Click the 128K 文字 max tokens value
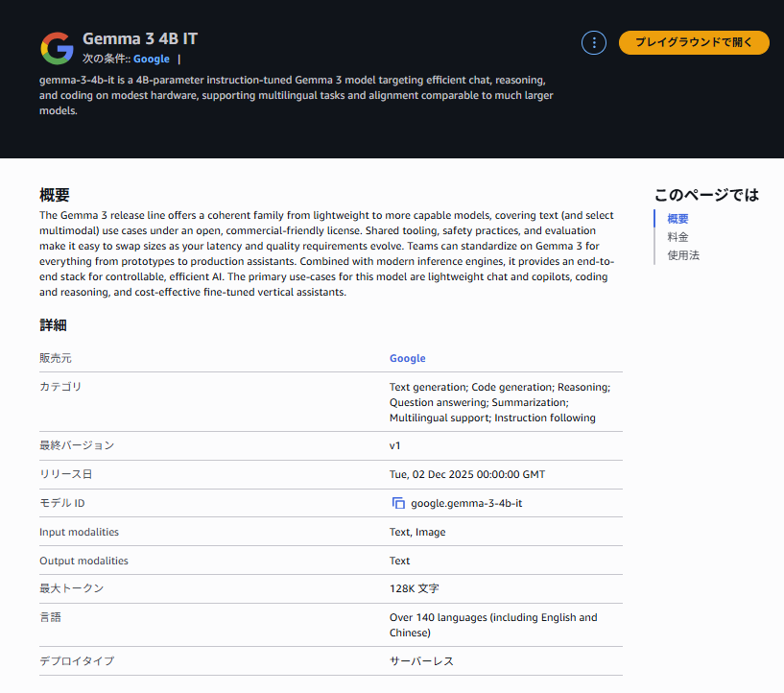The width and height of the screenshot is (784, 693). (x=414, y=588)
